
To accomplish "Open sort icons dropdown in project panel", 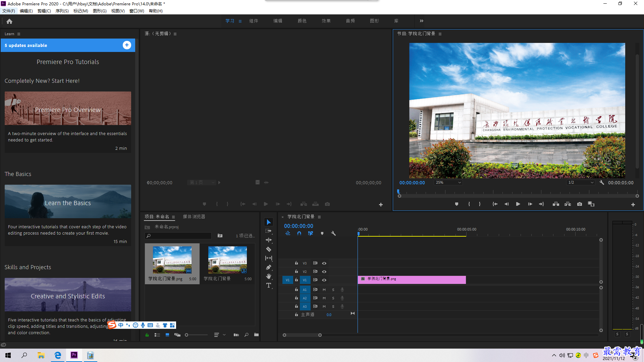I will tap(220, 335).
